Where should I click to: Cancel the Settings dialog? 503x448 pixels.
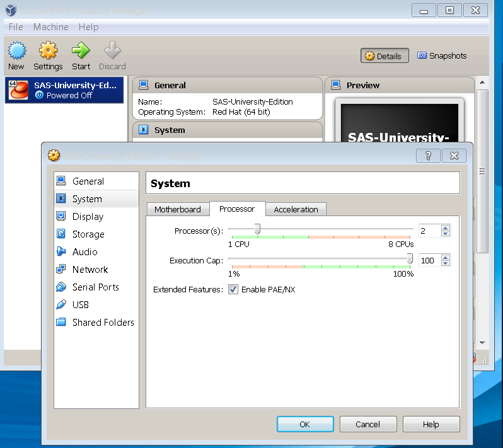tap(368, 424)
